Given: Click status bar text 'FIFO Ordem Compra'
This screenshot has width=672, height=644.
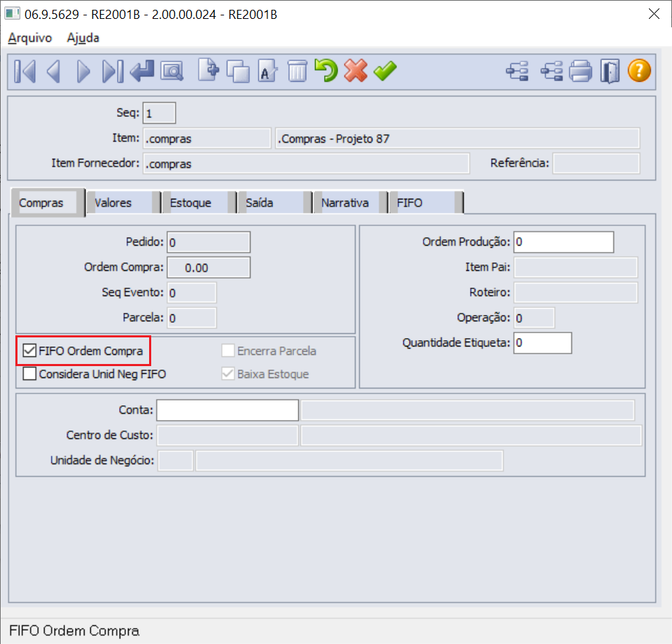Looking at the screenshot, I should click(x=74, y=631).
